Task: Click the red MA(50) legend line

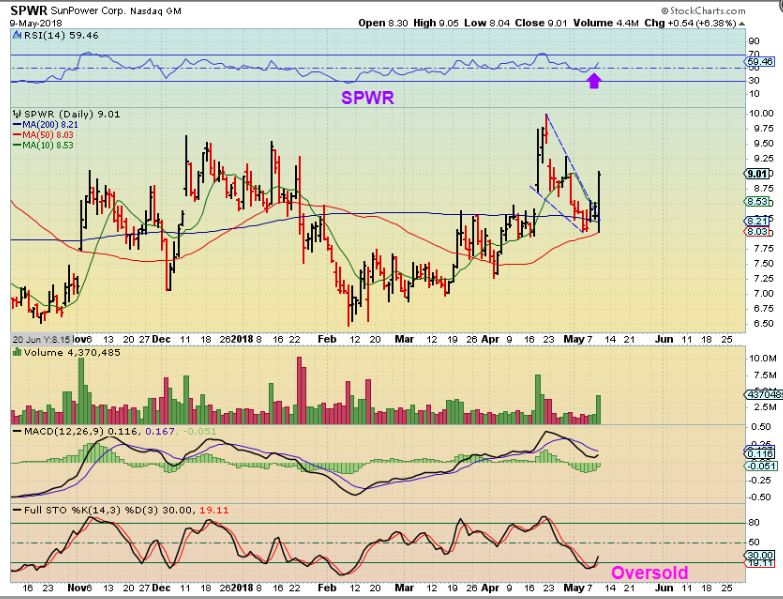Action: tap(18, 135)
